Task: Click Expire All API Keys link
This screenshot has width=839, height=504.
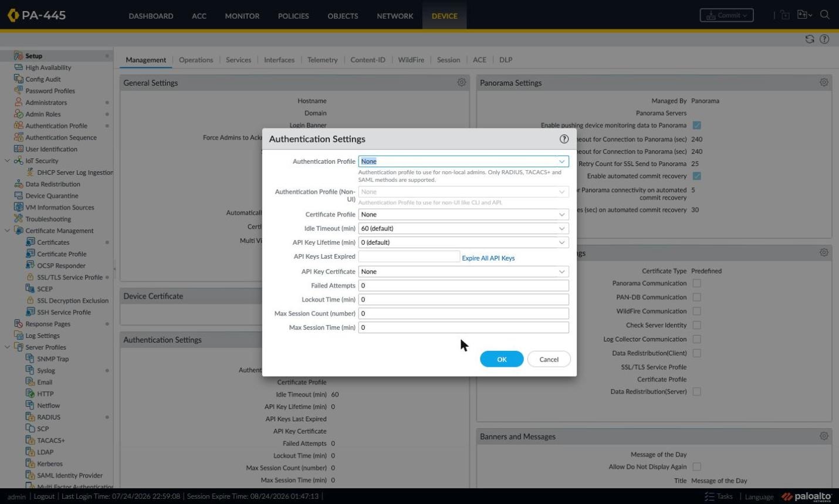Action: [488, 258]
